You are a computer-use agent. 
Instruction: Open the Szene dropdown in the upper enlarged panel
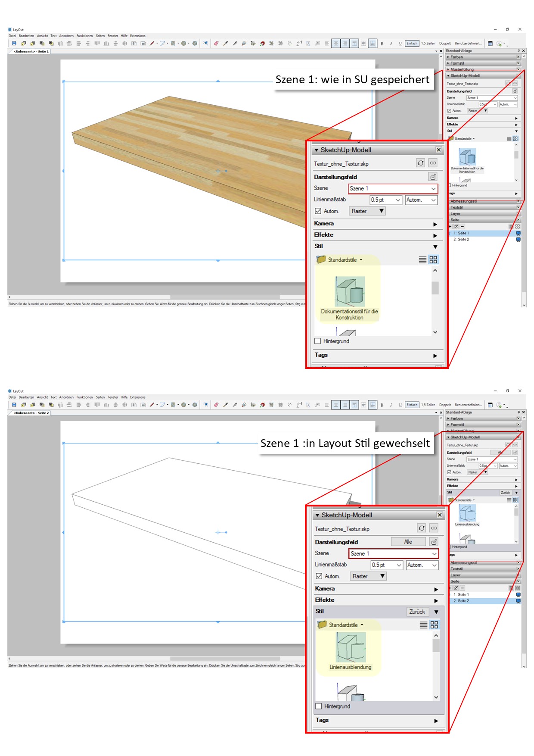click(x=392, y=188)
